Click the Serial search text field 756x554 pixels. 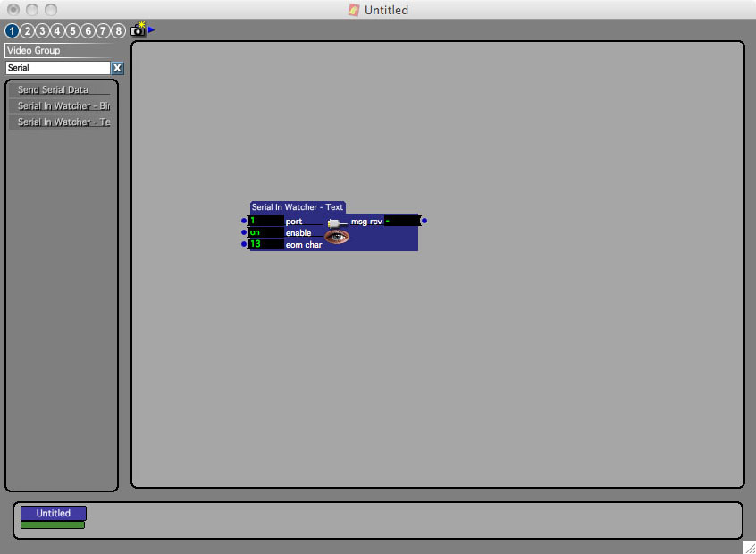(x=57, y=68)
